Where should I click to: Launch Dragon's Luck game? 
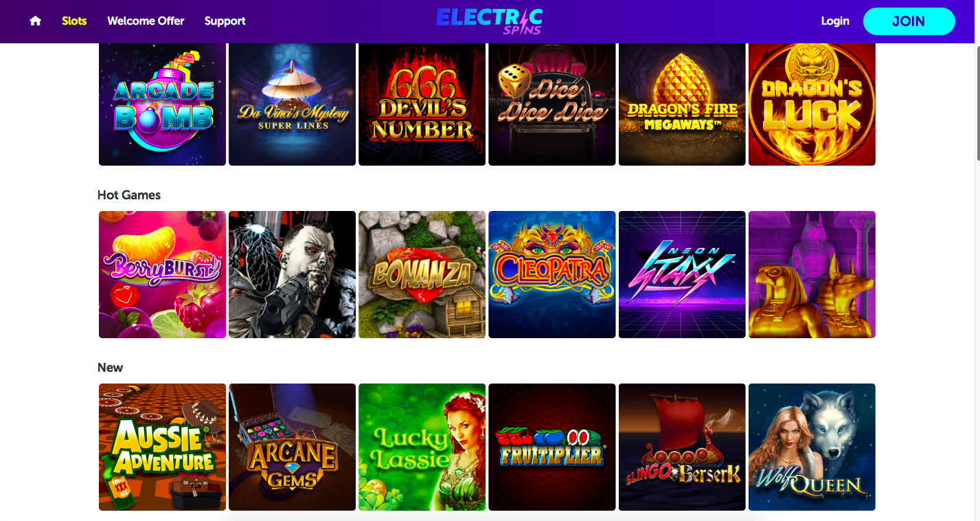(x=812, y=104)
